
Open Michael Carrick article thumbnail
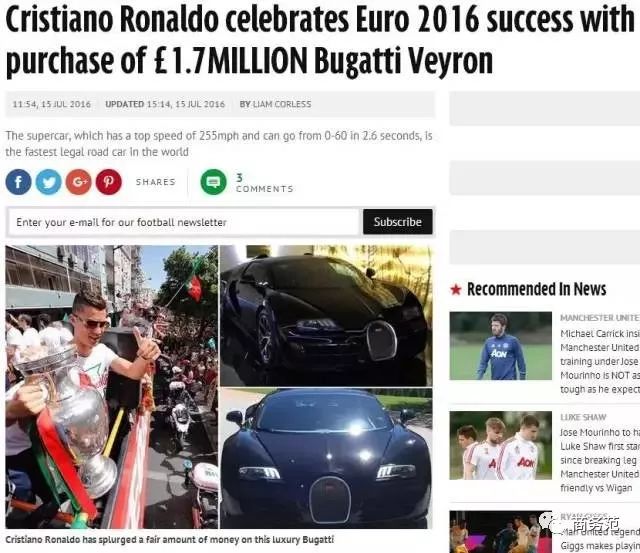pyautogui.click(x=500, y=346)
